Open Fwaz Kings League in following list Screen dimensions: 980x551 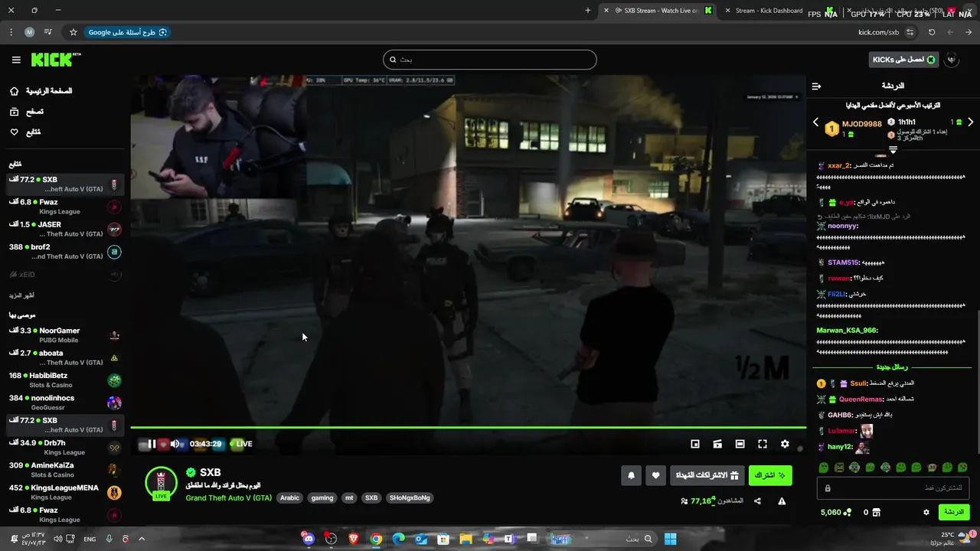(65, 207)
